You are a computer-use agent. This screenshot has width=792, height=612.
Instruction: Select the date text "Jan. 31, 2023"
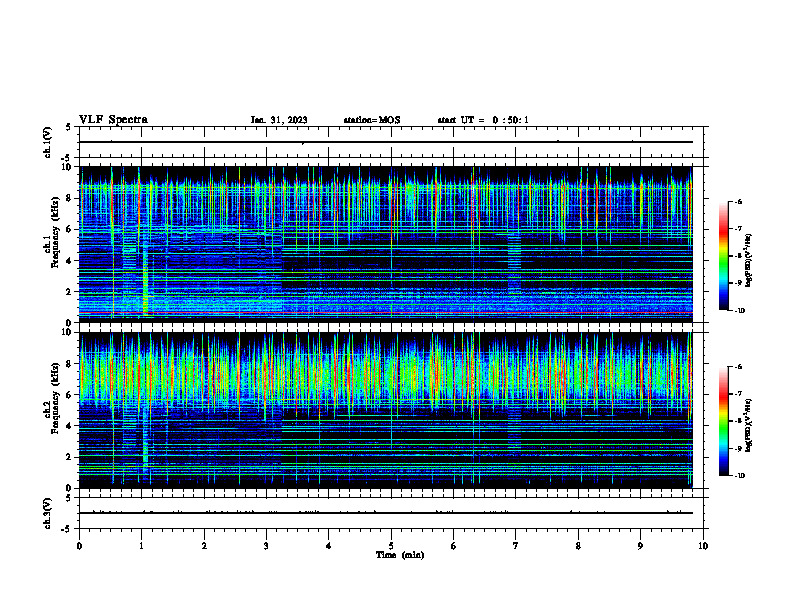click(279, 120)
